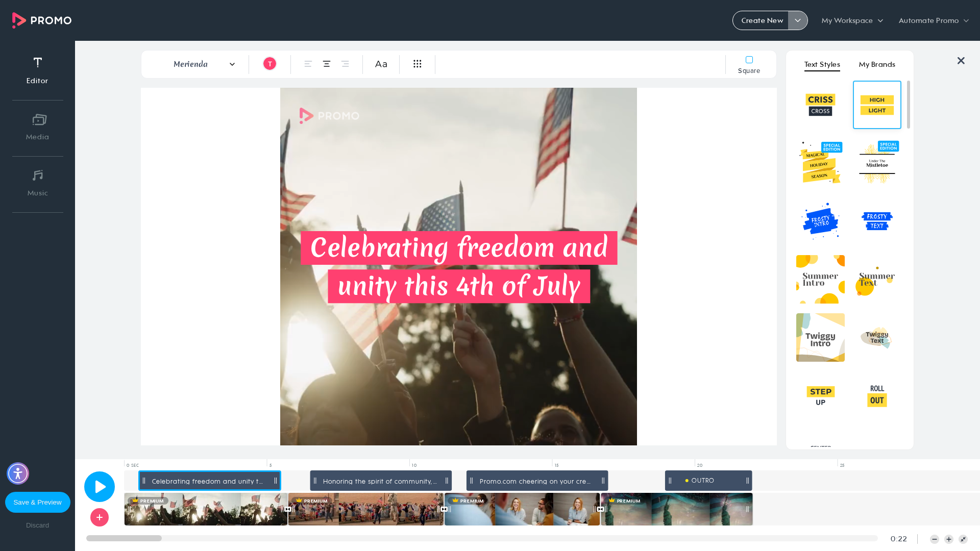Close the Text Styles panel
This screenshot has height=551, width=980.
click(961, 61)
